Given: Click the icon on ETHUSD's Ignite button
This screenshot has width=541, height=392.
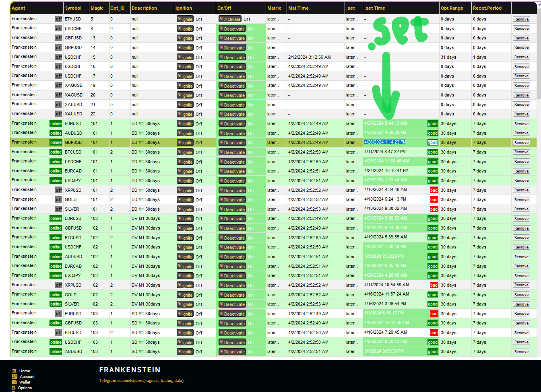Looking at the screenshot, I should tap(180, 19).
